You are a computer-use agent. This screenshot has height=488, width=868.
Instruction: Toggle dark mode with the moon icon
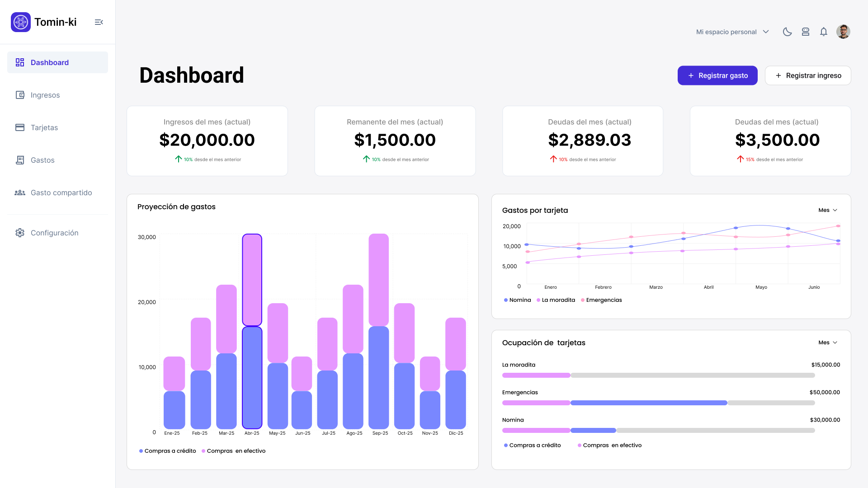(788, 32)
